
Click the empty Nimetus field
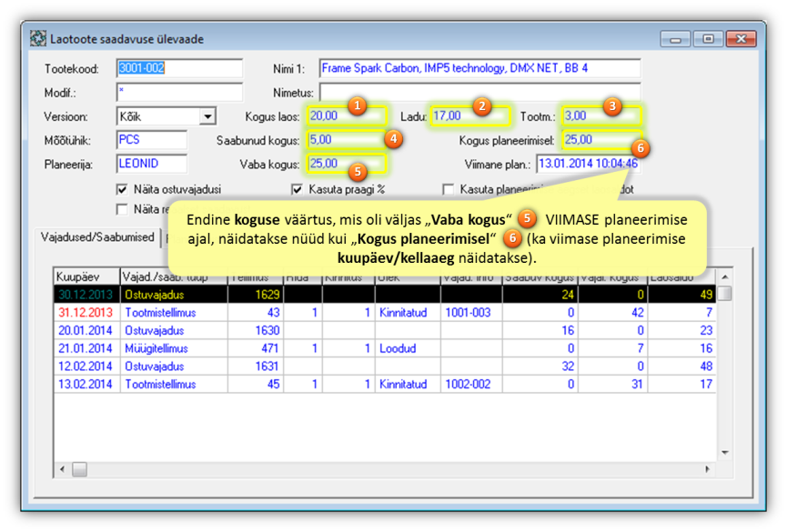click(x=479, y=93)
